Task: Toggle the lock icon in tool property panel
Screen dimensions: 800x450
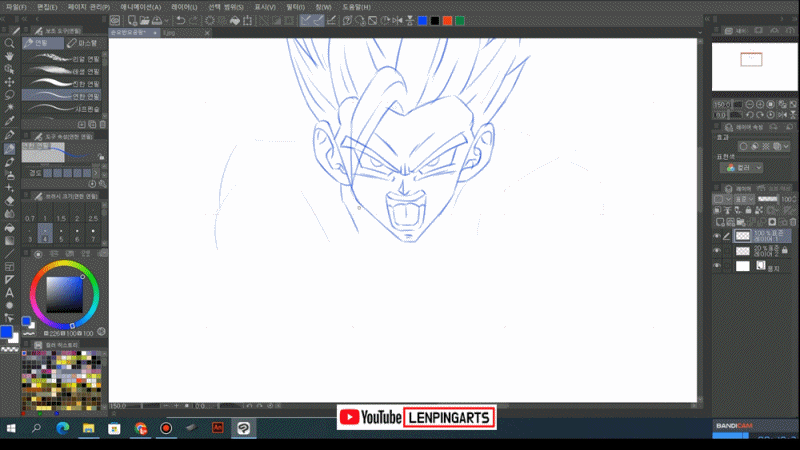Action: [101, 157]
